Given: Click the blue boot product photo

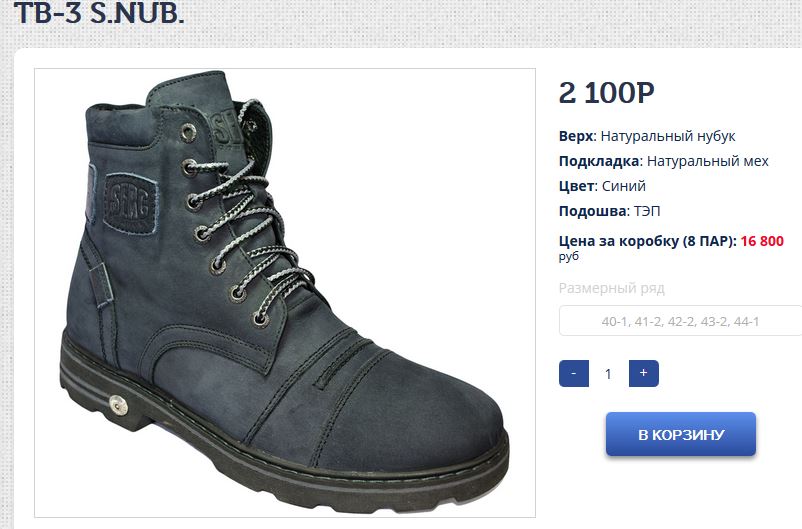Looking at the screenshot, I should point(285,293).
